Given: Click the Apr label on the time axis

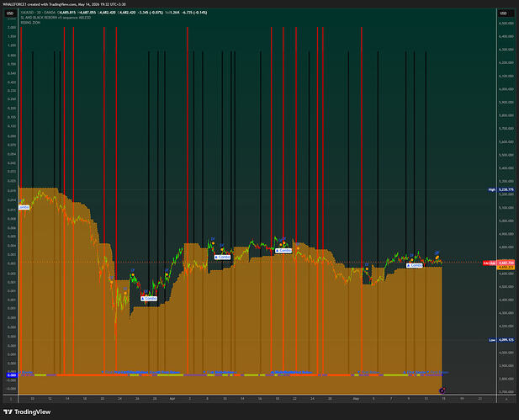Looking at the screenshot, I should coord(172,399).
